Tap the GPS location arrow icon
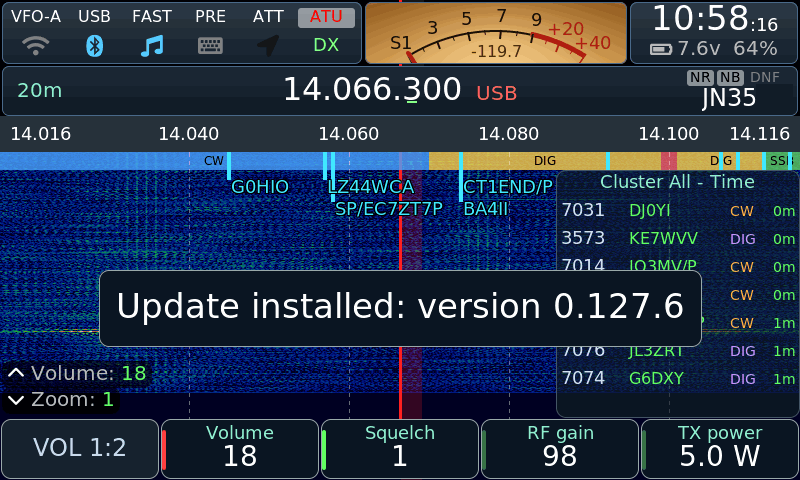 (x=268, y=45)
